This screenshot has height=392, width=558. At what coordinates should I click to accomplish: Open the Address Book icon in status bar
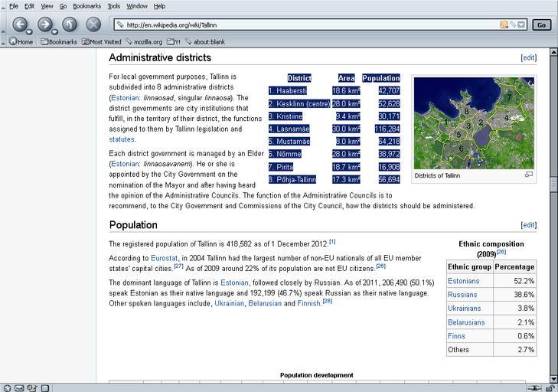[45, 388]
